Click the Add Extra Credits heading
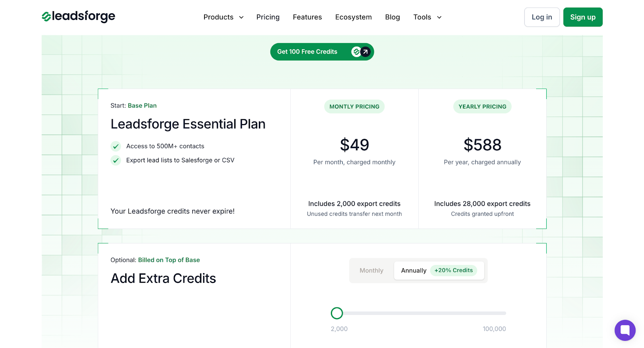644x348 pixels. (x=163, y=278)
